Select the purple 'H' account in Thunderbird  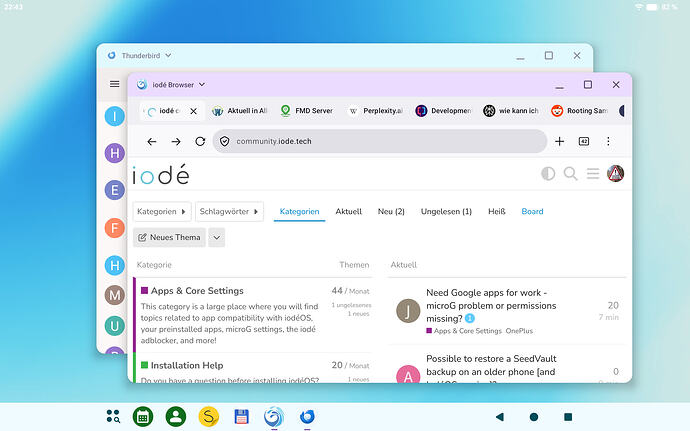[x=114, y=153]
